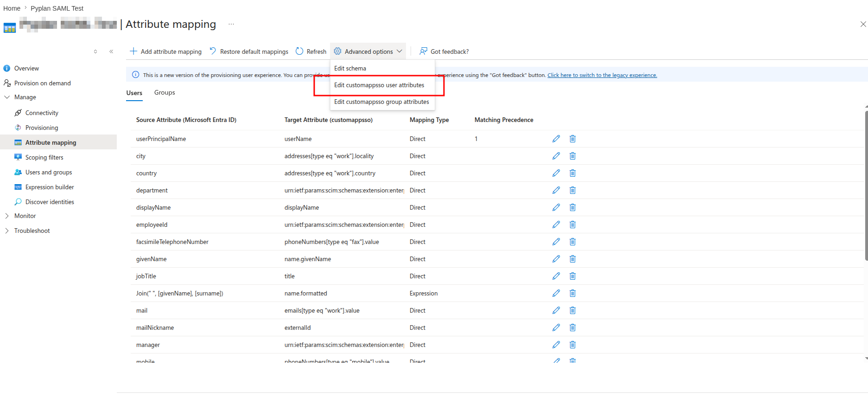
Task: Click Restore default mappings
Action: pos(249,51)
